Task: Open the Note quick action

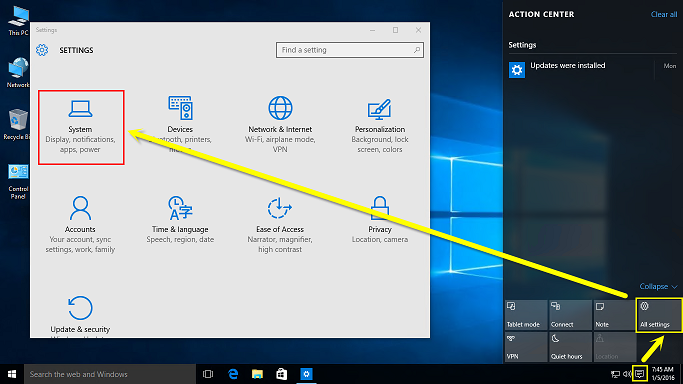Action: tap(614, 314)
